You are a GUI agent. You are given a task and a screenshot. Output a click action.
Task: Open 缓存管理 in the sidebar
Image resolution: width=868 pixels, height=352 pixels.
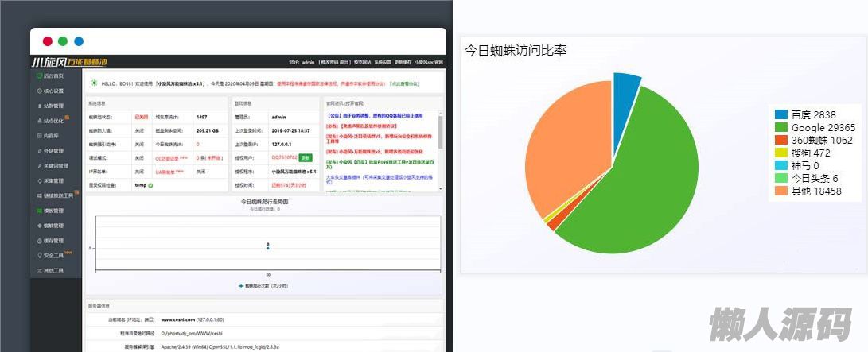pos(53,241)
